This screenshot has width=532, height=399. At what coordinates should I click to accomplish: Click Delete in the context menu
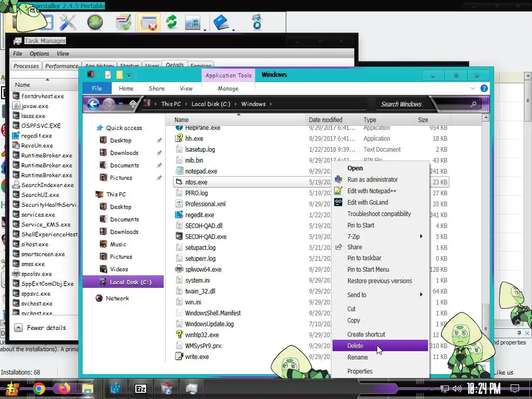tap(380, 345)
